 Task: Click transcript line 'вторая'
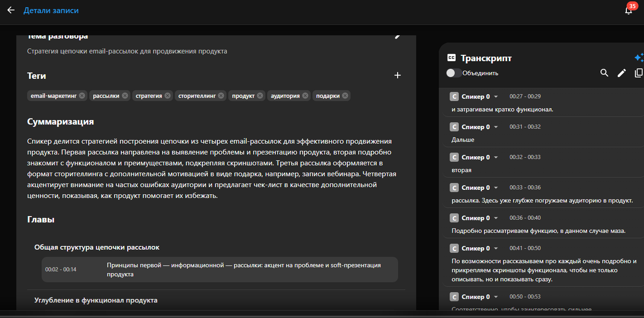tap(462, 170)
